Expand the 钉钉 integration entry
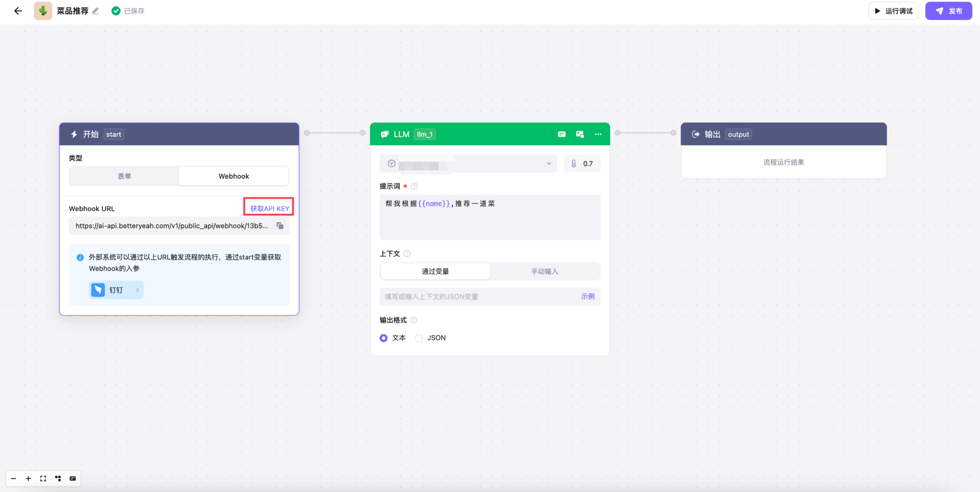This screenshot has height=492, width=980. [x=116, y=290]
